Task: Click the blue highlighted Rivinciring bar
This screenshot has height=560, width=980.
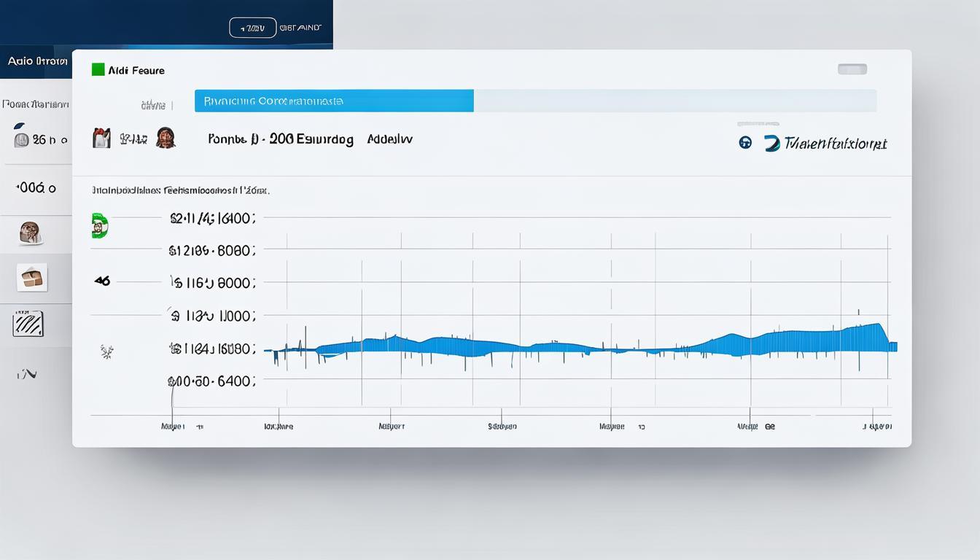Action: 334,101
